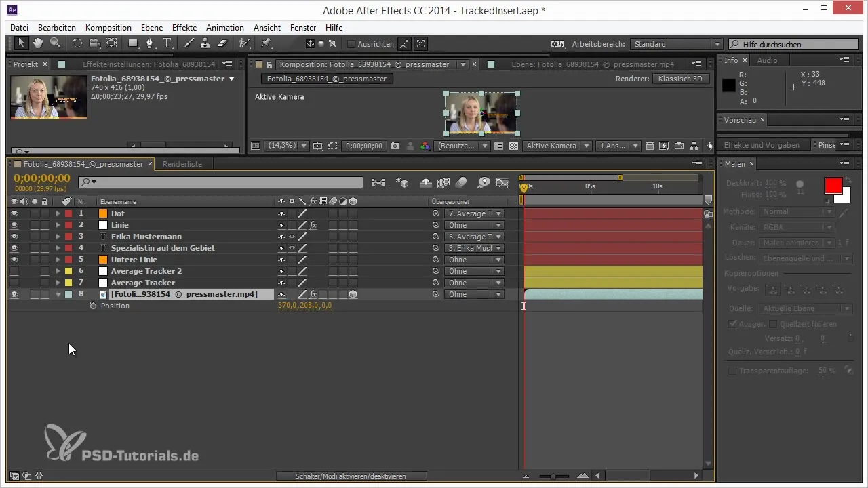The height and width of the screenshot is (488, 868).
Task: Switch to the Renderliste tab
Action: point(182,164)
